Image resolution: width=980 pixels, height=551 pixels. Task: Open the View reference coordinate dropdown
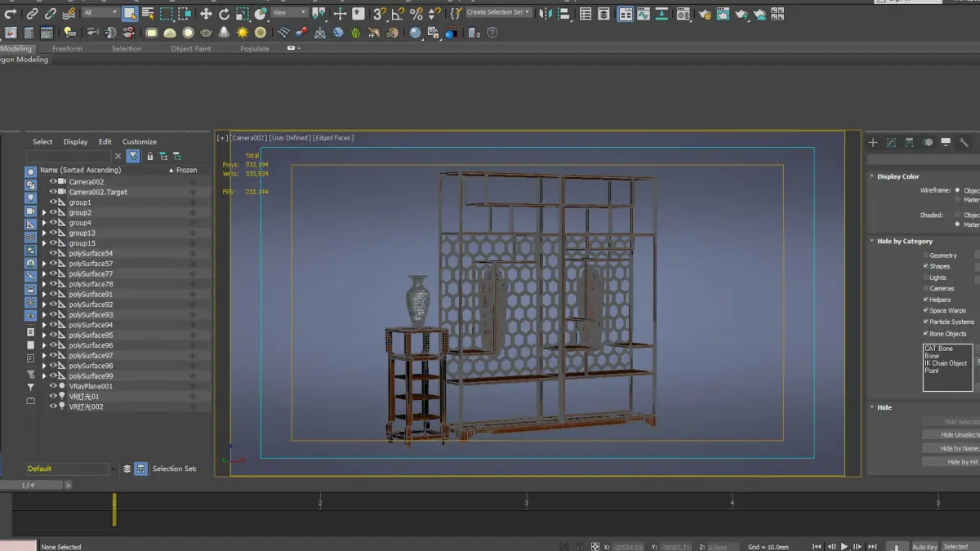point(289,13)
